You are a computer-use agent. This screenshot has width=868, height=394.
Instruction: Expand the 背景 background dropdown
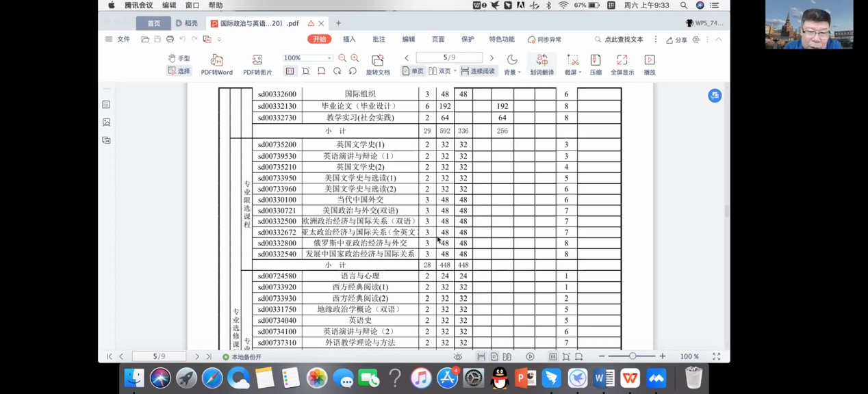tap(520, 73)
